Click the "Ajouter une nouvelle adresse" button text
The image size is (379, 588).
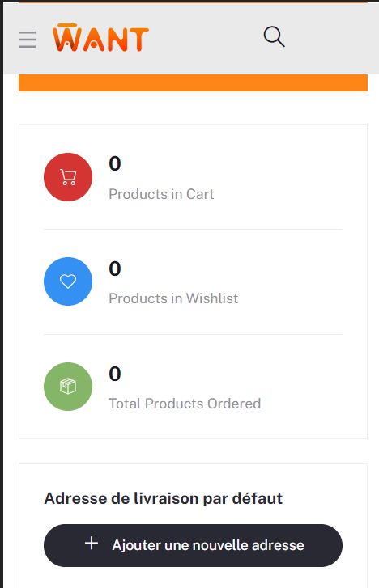208,545
